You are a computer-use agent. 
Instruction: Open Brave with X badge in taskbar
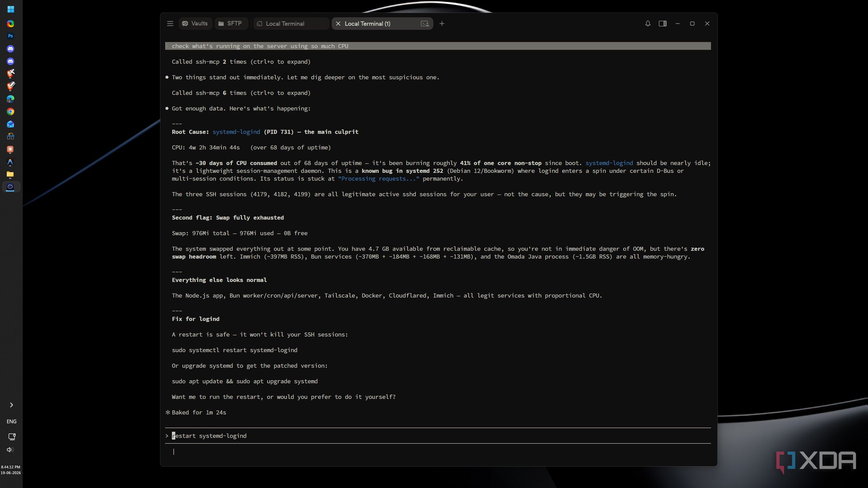[11, 74]
